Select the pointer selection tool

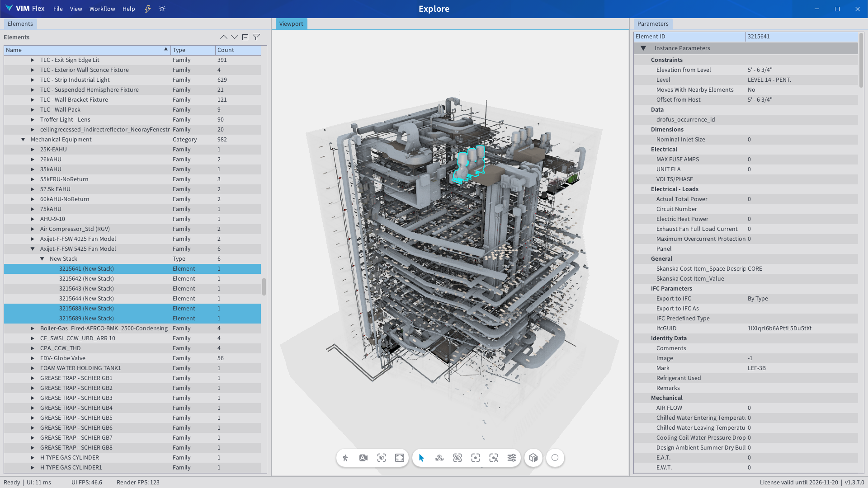coord(421,458)
